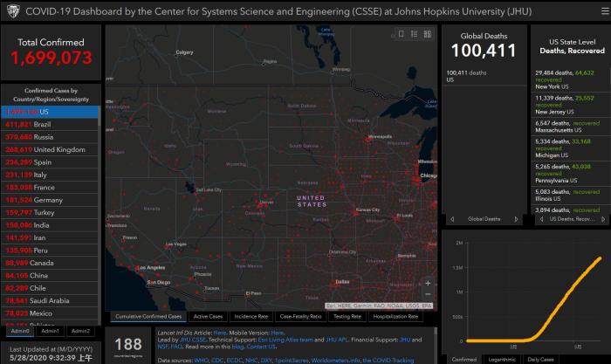Select US in the country list
The height and width of the screenshot is (364, 611).
point(50,112)
